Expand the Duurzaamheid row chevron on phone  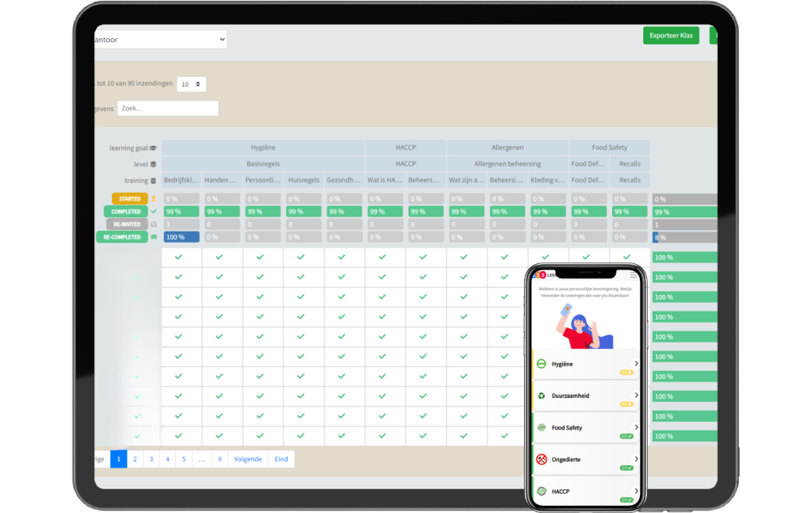pyautogui.click(x=637, y=395)
